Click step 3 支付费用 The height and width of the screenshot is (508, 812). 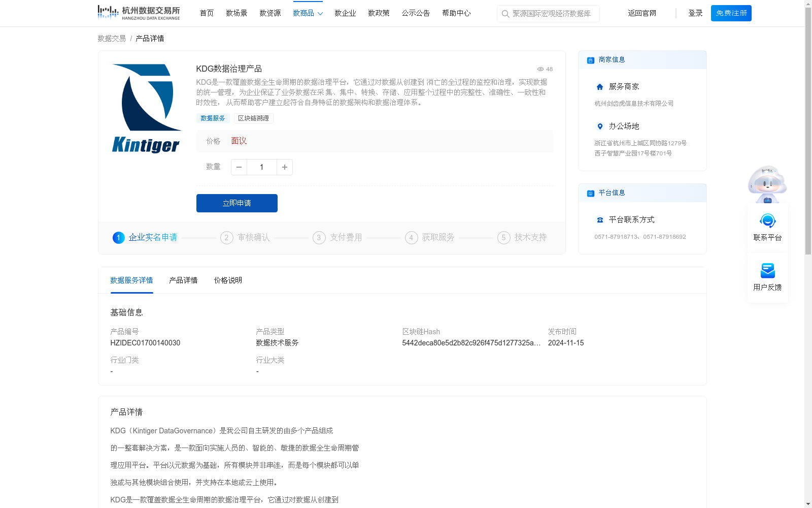coord(337,238)
